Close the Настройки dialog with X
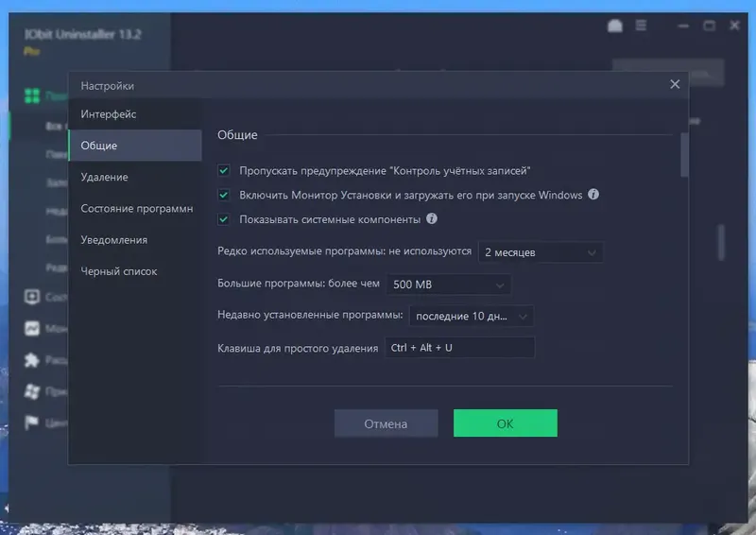 tap(675, 84)
